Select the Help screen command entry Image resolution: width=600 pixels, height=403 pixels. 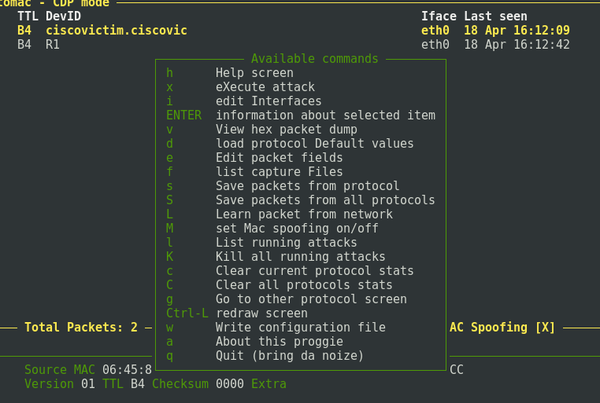(254, 73)
